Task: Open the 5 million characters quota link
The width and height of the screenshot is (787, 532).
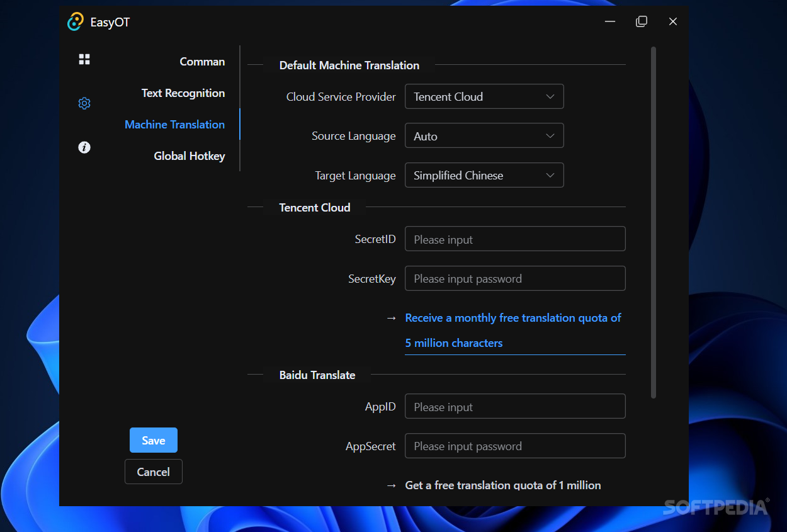Action: [x=514, y=331]
